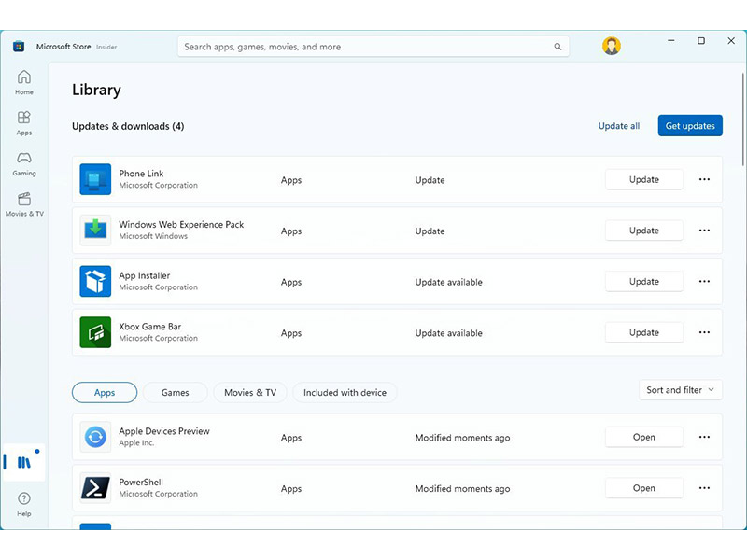Click the Windows Web Experience Pack icon
This screenshot has height=560, width=747.
point(95,231)
